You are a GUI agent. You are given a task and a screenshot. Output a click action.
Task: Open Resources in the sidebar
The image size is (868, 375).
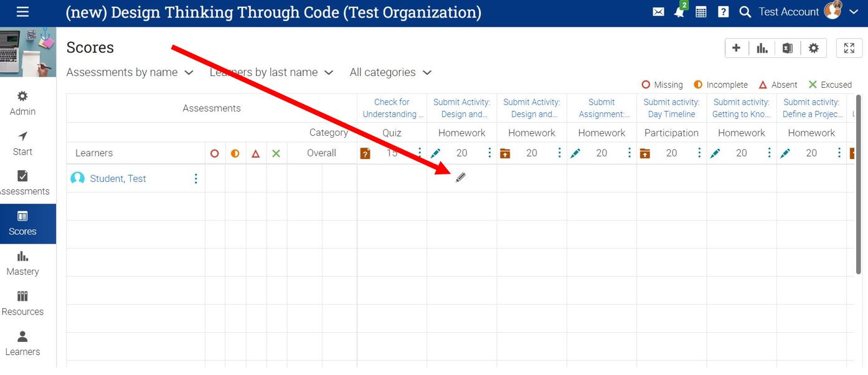22,303
